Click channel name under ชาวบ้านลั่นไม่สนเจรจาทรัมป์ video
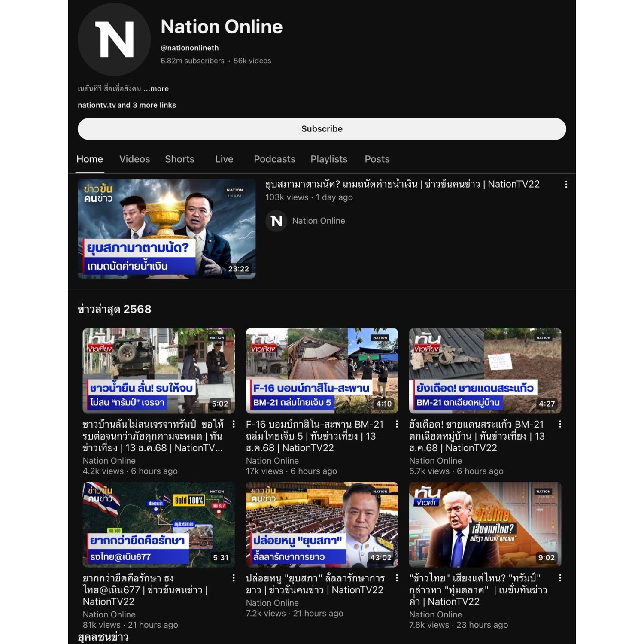The width and height of the screenshot is (644, 644). pyautogui.click(x=109, y=461)
